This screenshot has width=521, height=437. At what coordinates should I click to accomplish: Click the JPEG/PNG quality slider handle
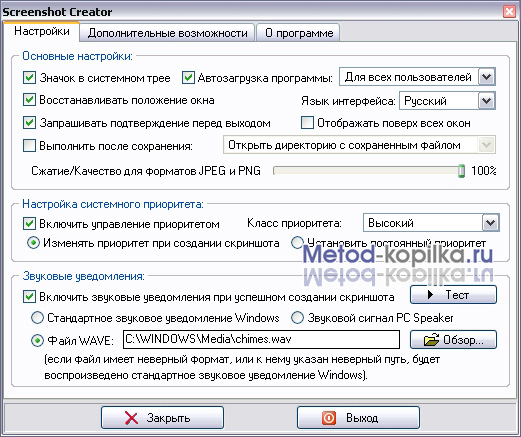(461, 171)
